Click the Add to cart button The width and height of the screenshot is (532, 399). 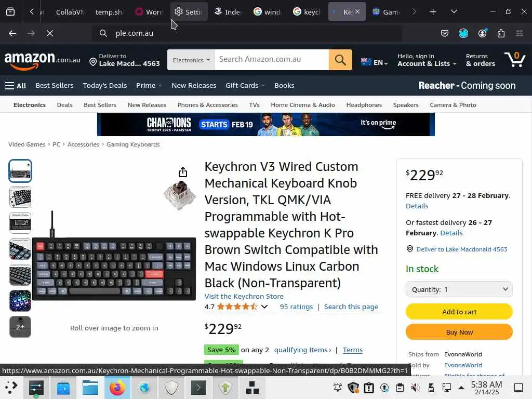[x=459, y=312]
